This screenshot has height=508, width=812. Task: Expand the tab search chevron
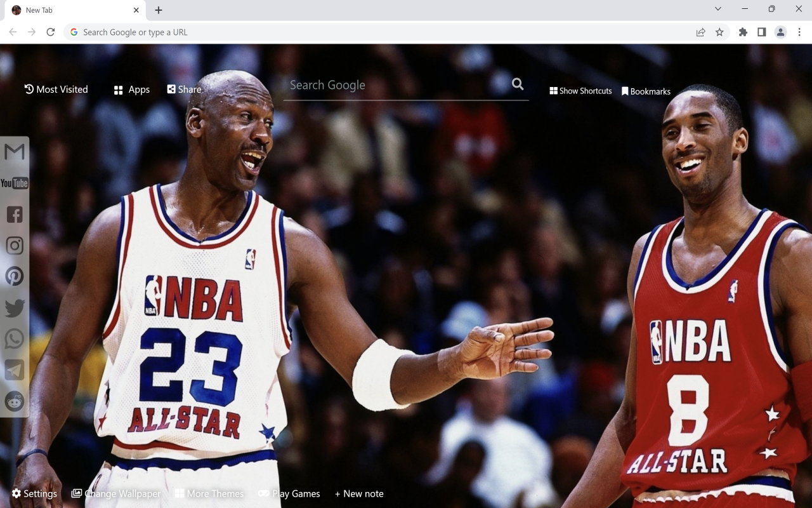tap(718, 9)
